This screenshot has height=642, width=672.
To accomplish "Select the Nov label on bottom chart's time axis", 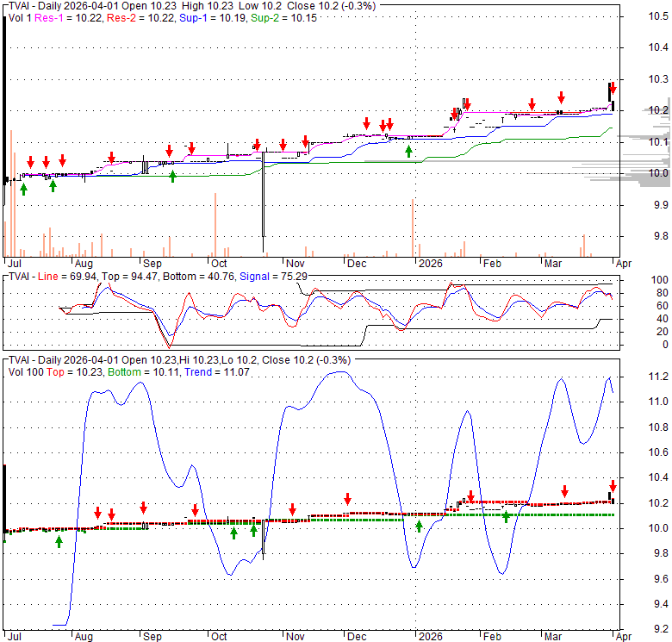I will [296, 635].
